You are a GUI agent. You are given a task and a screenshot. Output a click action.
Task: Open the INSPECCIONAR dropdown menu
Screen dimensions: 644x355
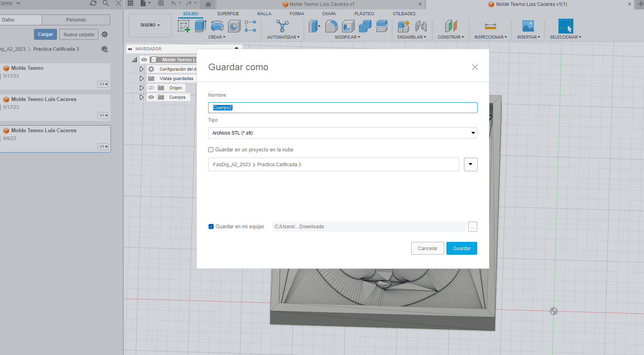[491, 37]
